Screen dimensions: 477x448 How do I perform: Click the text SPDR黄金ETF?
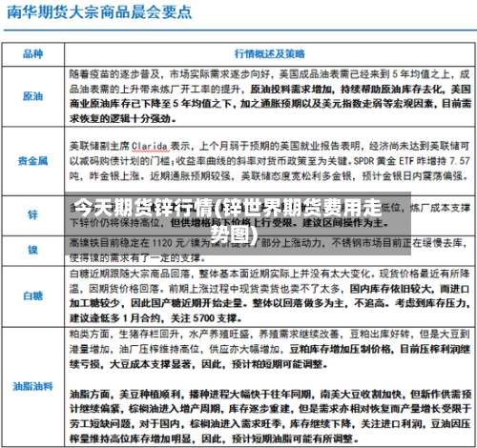pyautogui.click(x=384, y=161)
